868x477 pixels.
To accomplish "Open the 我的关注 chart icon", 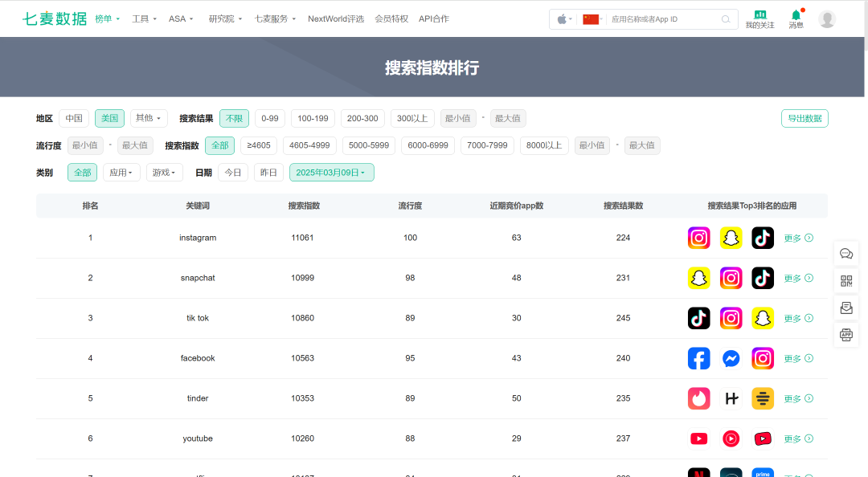I will coord(760,15).
